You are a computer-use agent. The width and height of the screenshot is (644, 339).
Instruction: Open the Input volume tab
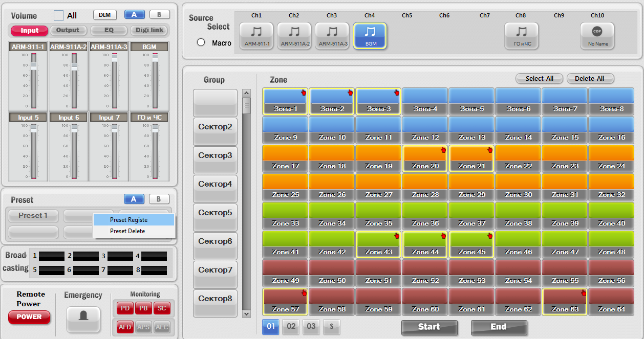click(29, 30)
